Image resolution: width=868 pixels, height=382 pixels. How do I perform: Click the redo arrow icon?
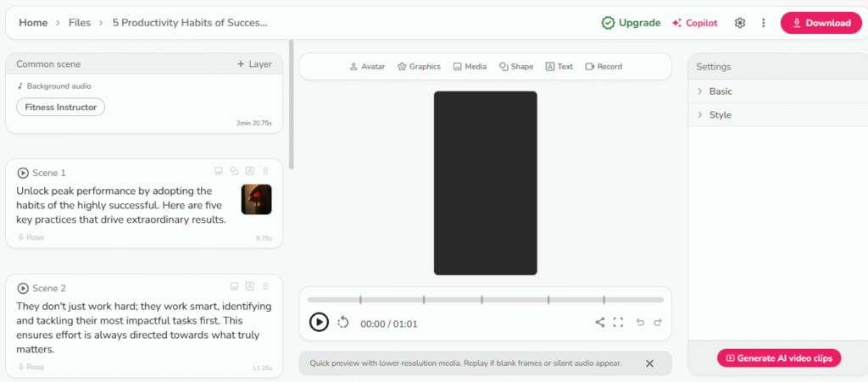point(658,323)
